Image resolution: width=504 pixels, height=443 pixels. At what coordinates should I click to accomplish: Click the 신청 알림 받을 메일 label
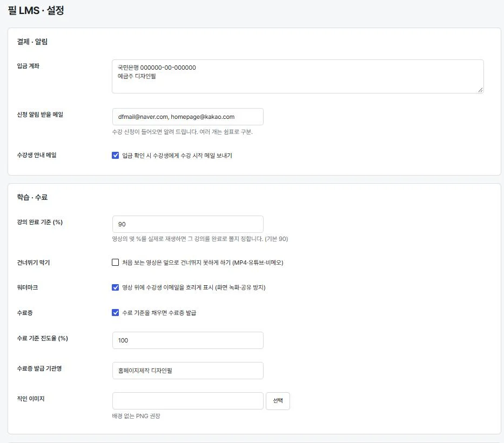[40, 115]
